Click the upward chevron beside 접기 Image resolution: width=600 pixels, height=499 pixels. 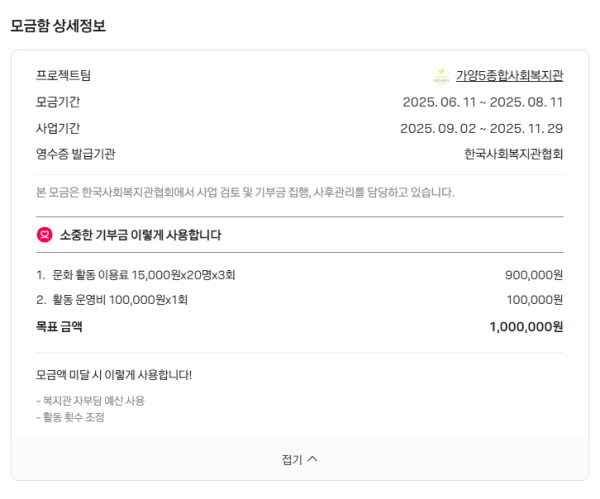(312, 458)
